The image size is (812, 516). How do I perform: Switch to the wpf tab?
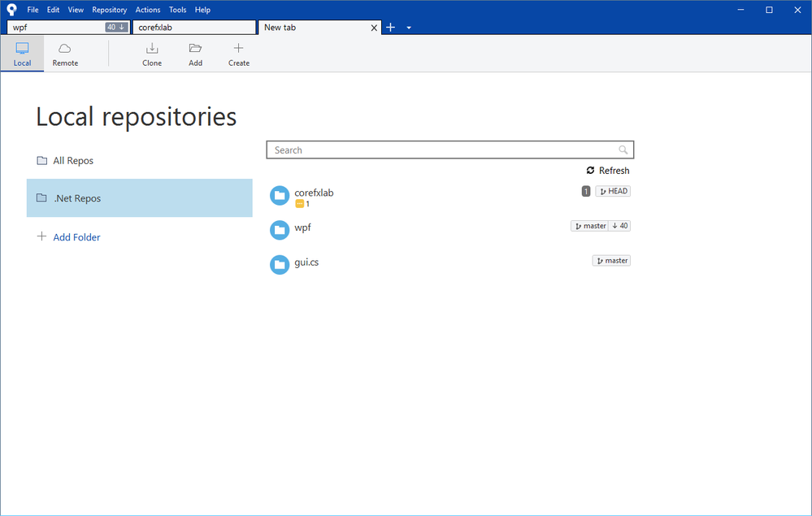point(67,27)
